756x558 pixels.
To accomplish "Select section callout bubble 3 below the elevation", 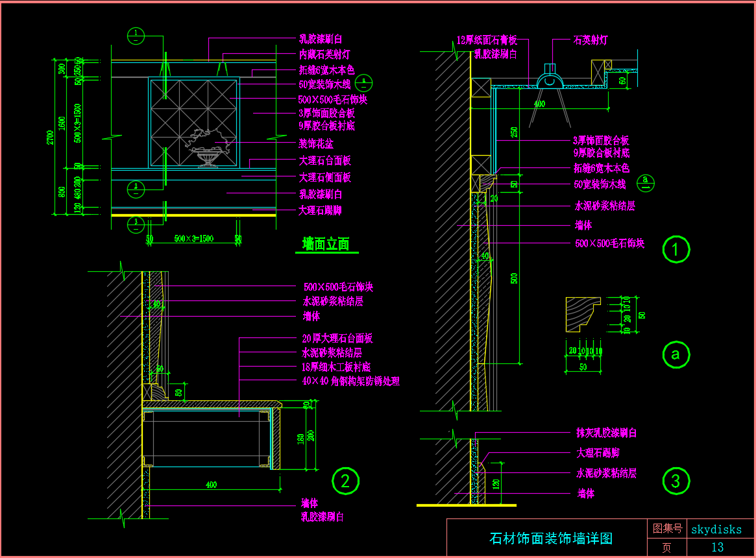I will pyautogui.click(x=135, y=224).
